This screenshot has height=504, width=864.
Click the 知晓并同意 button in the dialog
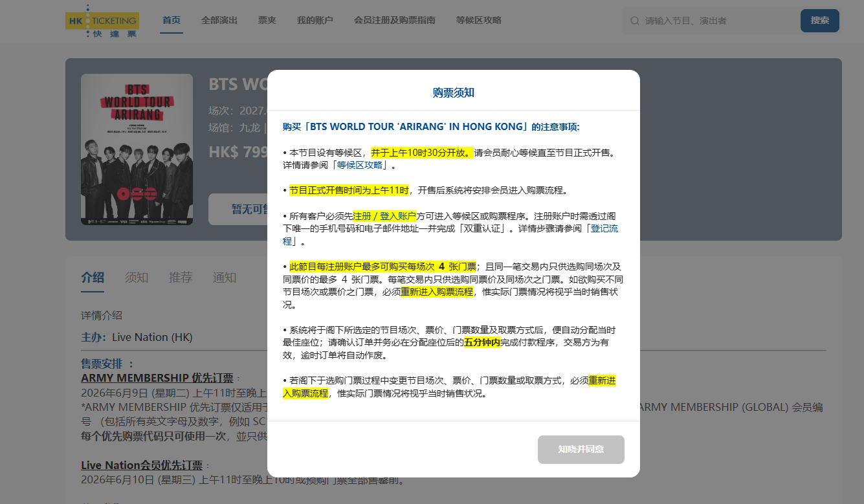point(581,450)
